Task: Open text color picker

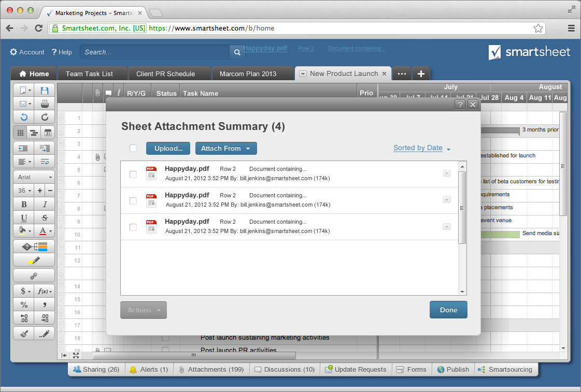Action: click(45, 231)
